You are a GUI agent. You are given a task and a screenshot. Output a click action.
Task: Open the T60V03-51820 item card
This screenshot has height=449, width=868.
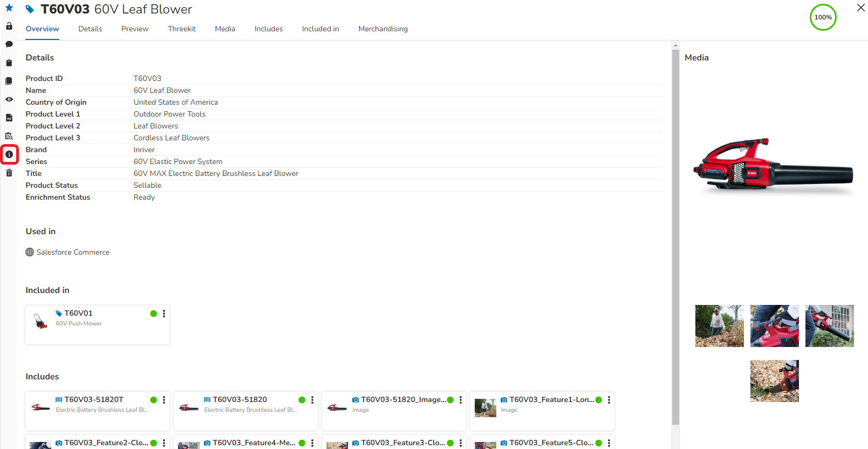click(x=240, y=400)
